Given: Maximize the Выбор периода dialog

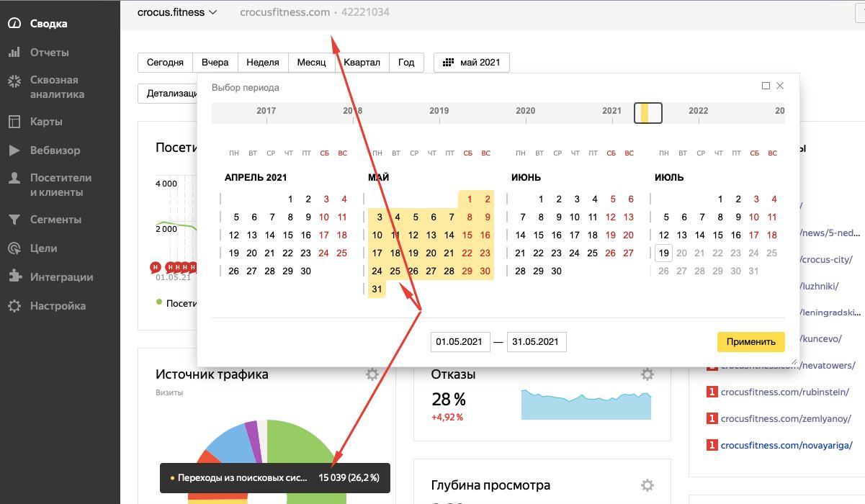Looking at the screenshot, I should [x=766, y=86].
